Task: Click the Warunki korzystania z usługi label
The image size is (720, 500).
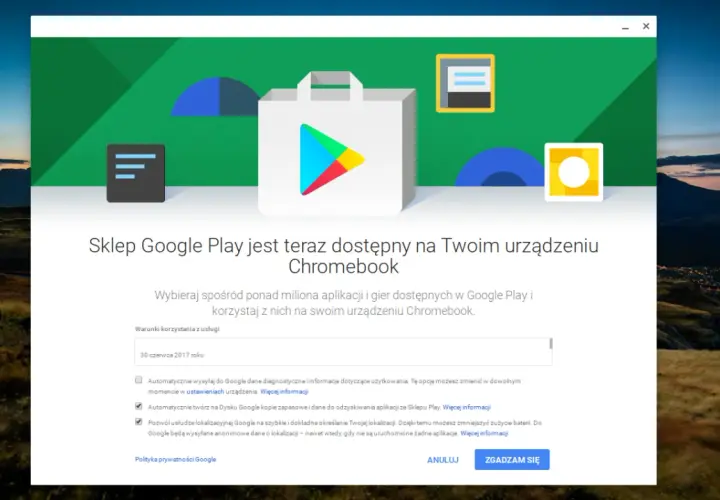Action: [177, 329]
